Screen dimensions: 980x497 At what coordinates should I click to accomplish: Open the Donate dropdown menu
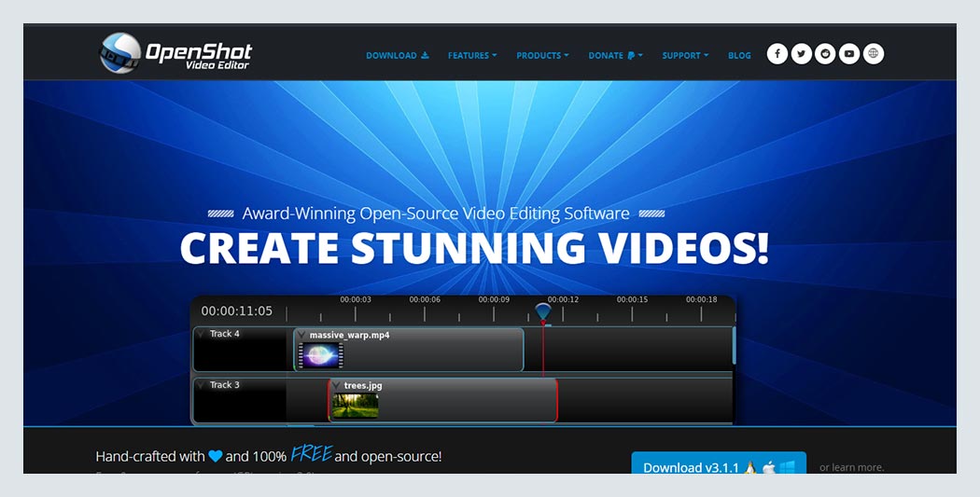(616, 55)
